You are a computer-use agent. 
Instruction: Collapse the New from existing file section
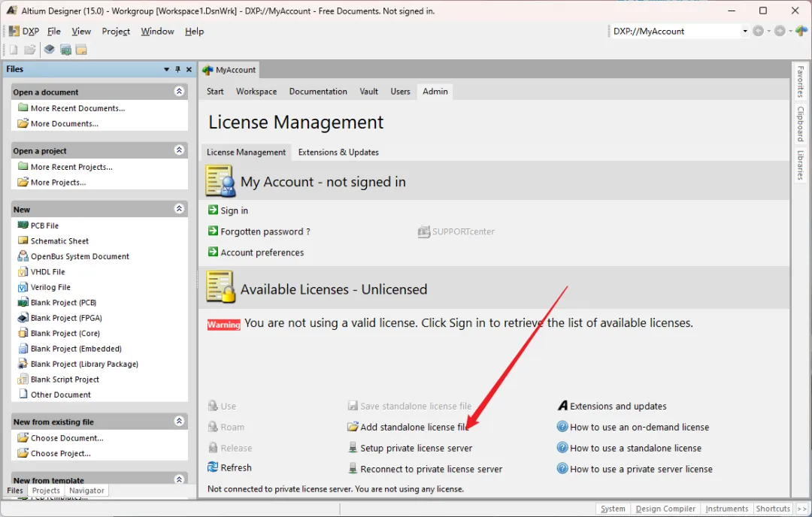[179, 422]
